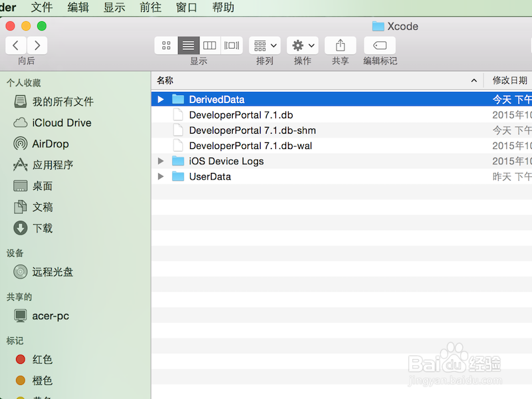The image size is (532, 399).
Task: Switch to icon view in Finder toolbar
Action: pyautogui.click(x=166, y=45)
